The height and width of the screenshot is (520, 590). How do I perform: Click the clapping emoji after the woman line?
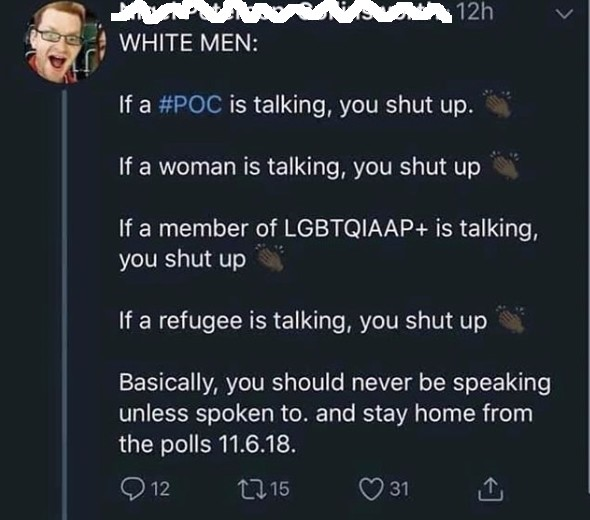click(x=505, y=166)
